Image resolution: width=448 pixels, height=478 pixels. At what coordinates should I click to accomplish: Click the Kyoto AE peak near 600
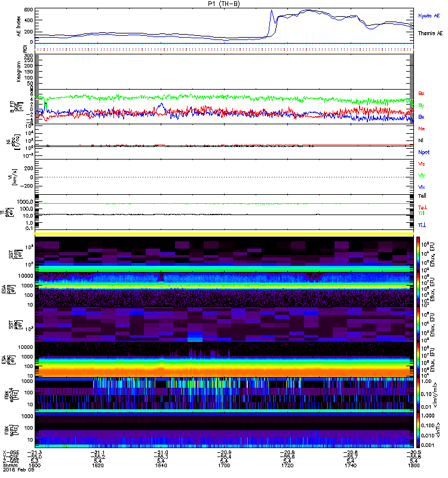pyautogui.click(x=271, y=11)
